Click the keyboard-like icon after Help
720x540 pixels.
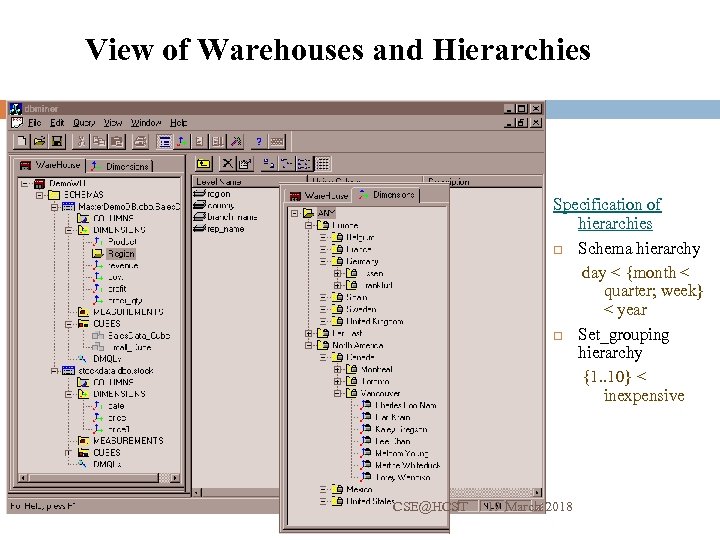[x=277, y=141]
